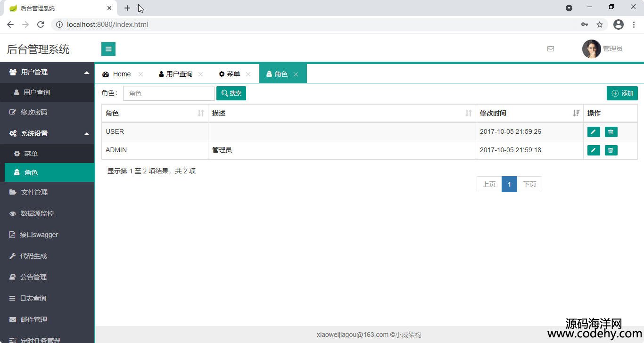Open 数据源监控 in the sidebar
644x343 pixels.
[x=47, y=213]
